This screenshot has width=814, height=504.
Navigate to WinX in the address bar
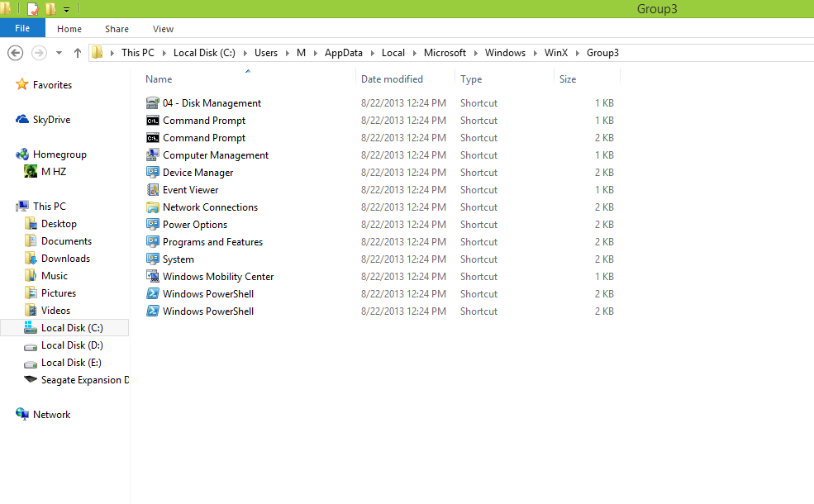556,52
